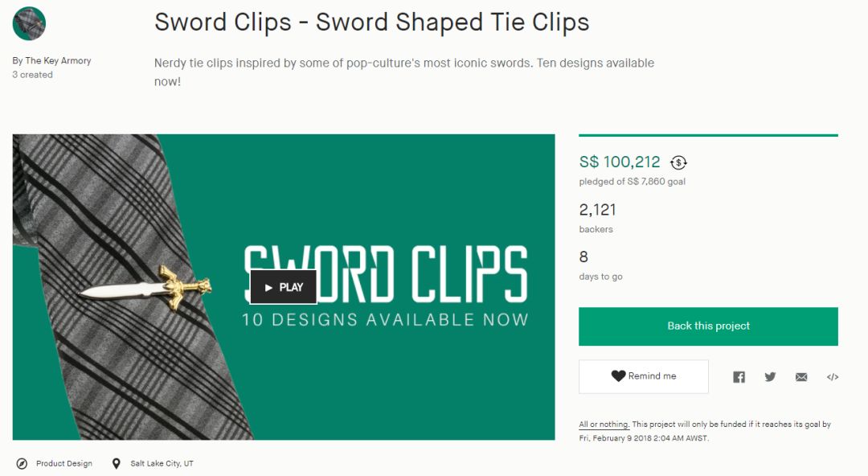This screenshot has height=476, width=868.
Task: Click the currency conversion icon beside S$ 100,212
Action: [x=678, y=162]
